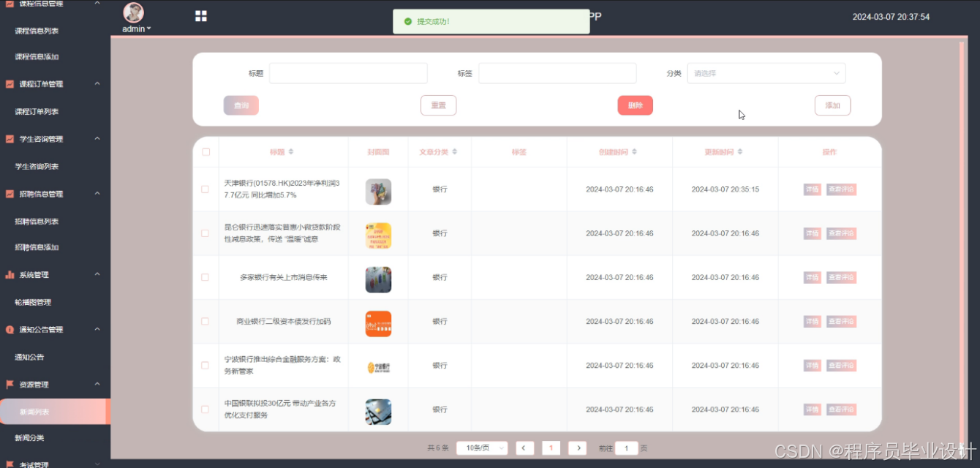
Task: Click the 招聘信息管理 module icon
Action: 9,194
